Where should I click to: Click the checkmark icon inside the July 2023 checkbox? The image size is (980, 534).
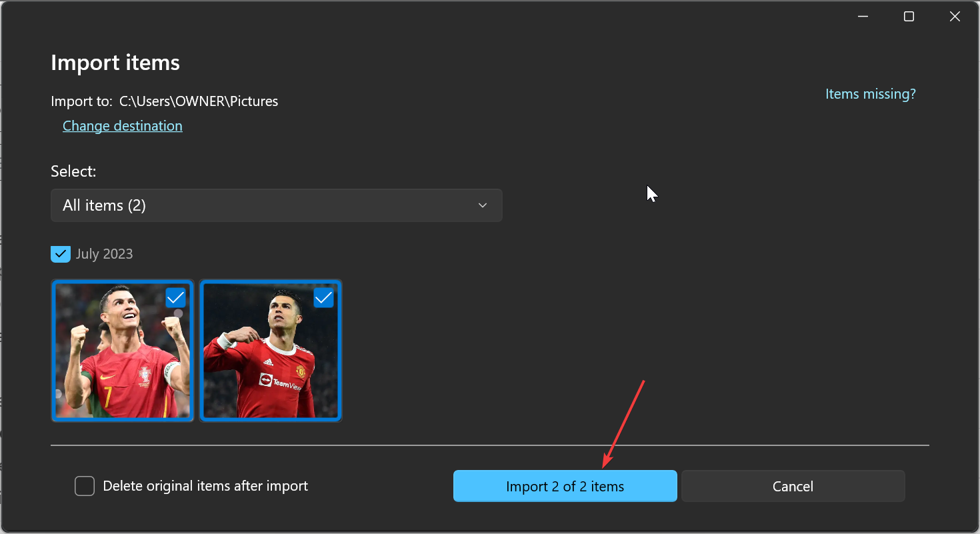(x=60, y=254)
